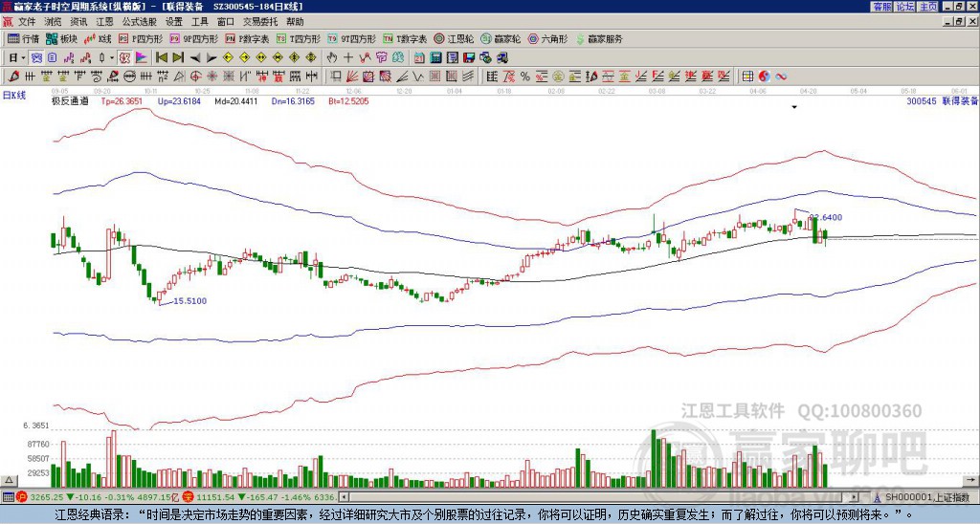Select the crosshair cursor tool

click(348, 57)
